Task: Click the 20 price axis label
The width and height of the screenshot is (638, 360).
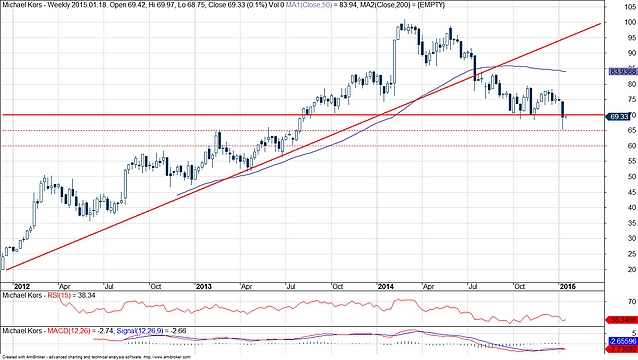Action: click(632, 270)
